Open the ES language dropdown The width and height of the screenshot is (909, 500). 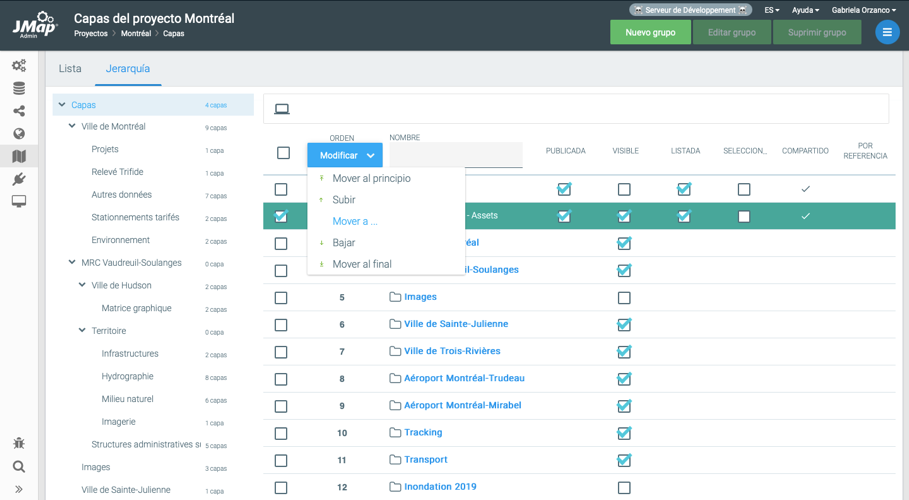coord(771,10)
